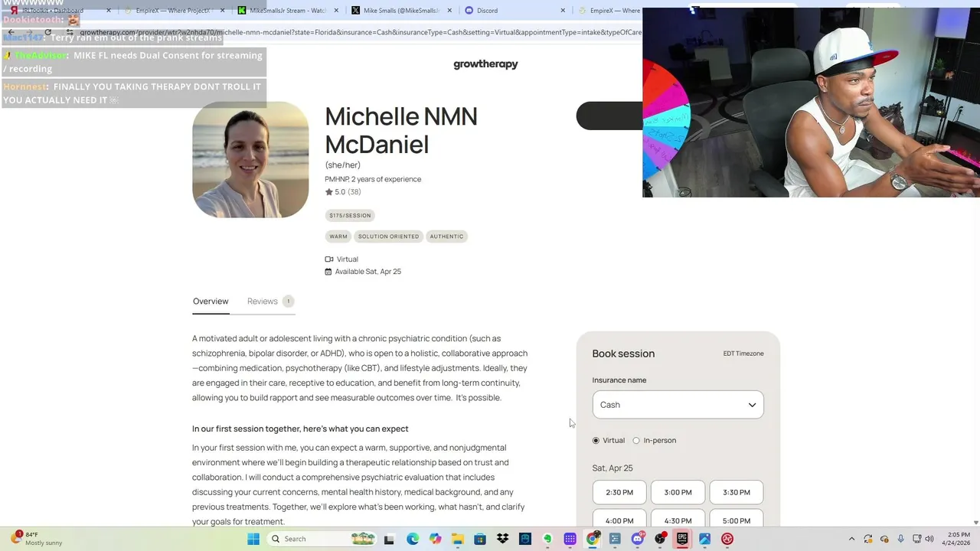Close the MikeSmallsJr Stream tab

pos(336,11)
